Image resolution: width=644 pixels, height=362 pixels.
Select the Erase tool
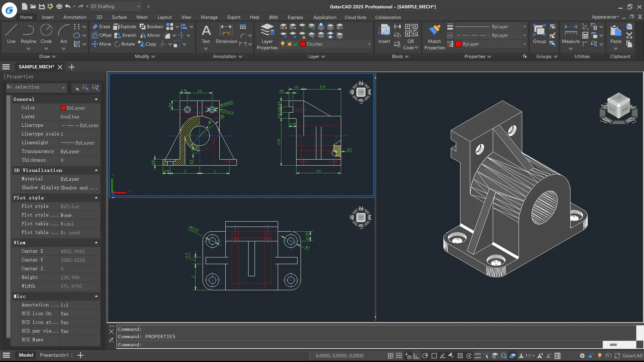pos(101,26)
